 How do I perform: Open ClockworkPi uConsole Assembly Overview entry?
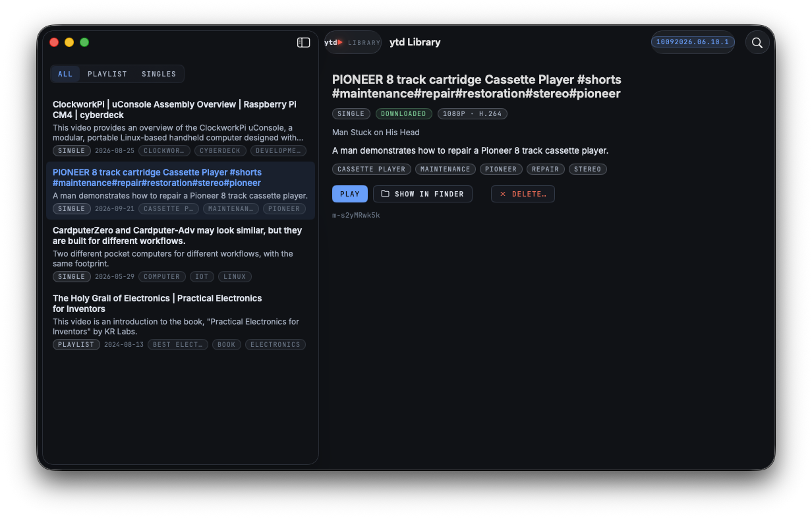click(x=181, y=127)
